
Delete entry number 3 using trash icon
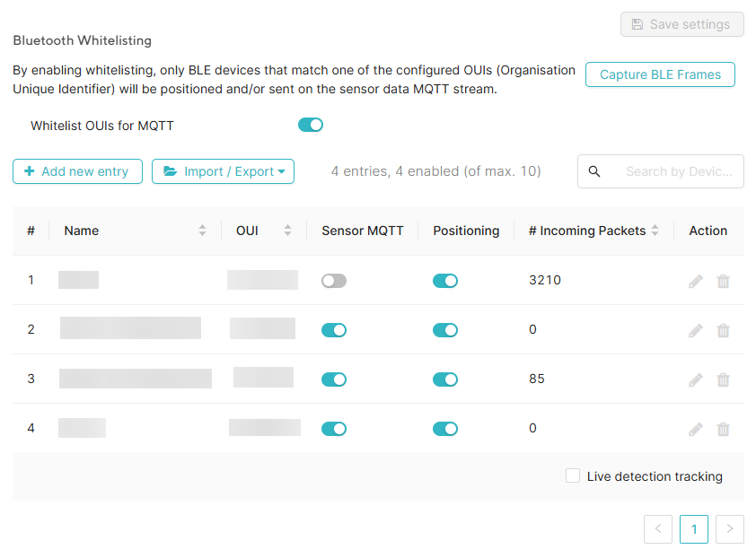tap(723, 379)
